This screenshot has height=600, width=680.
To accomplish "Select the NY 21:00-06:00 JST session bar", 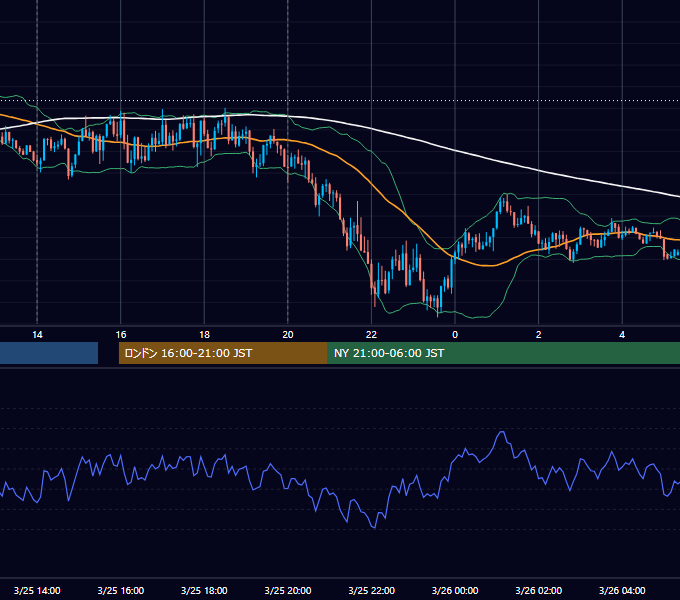I will [504, 353].
